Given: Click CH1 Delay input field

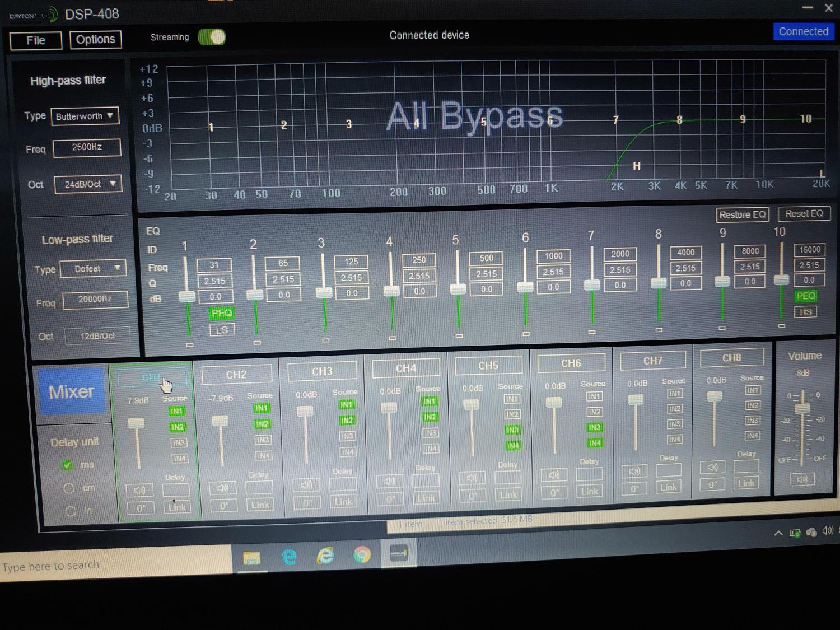Looking at the screenshot, I should 175,491.
